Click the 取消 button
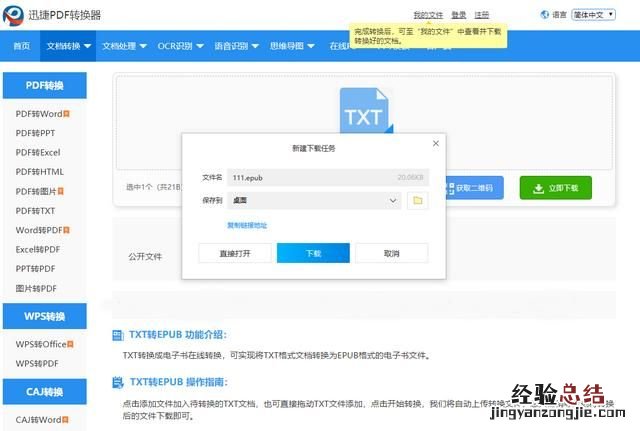 click(391, 253)
